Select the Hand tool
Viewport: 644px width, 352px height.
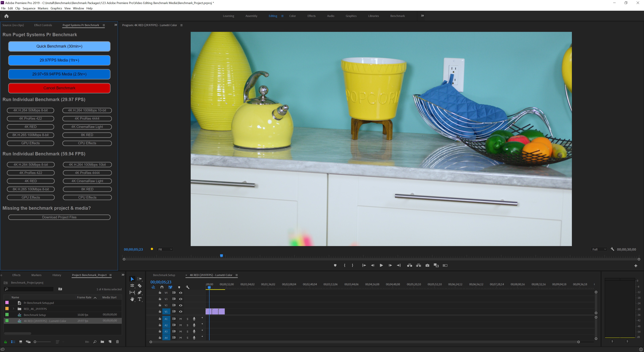(132, 299)
